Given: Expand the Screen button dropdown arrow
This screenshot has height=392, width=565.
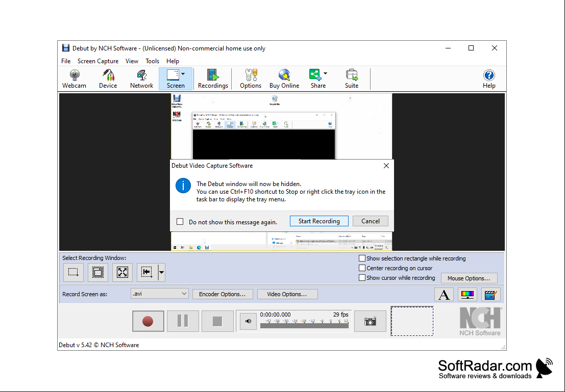Looking at the screenshot, I should click(183, 74).
